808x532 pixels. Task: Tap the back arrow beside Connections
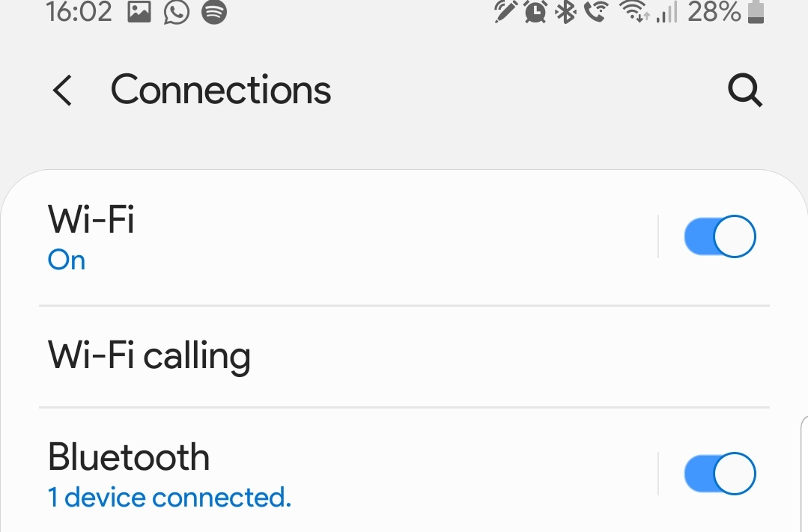63,91
